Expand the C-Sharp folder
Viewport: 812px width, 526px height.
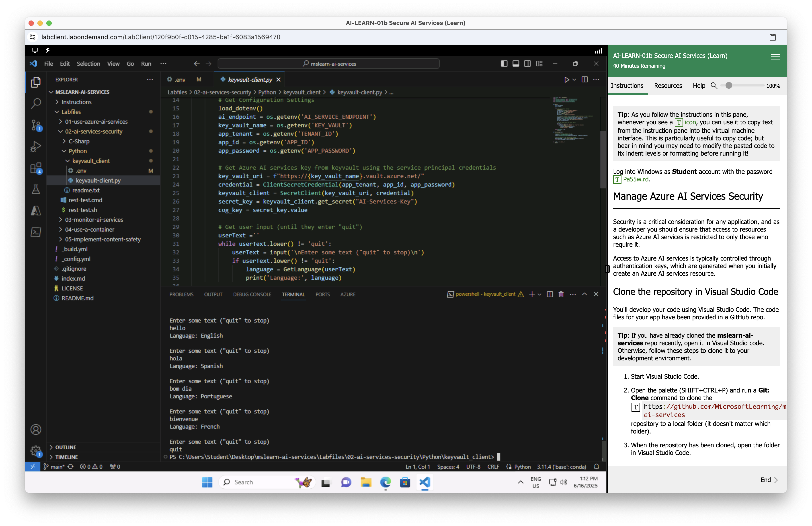tap(79, 141)
